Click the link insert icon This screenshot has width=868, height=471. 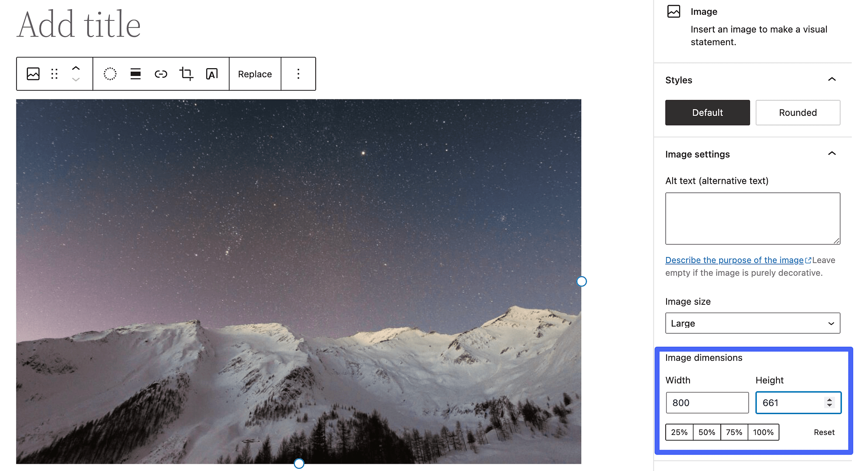[x=160, y=74]
